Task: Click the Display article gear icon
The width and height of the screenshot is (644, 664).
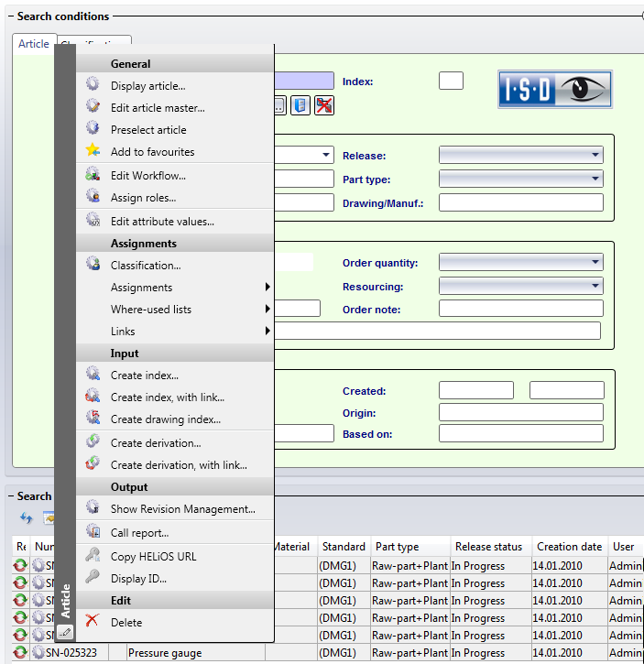Action: [x=93, y=85]
